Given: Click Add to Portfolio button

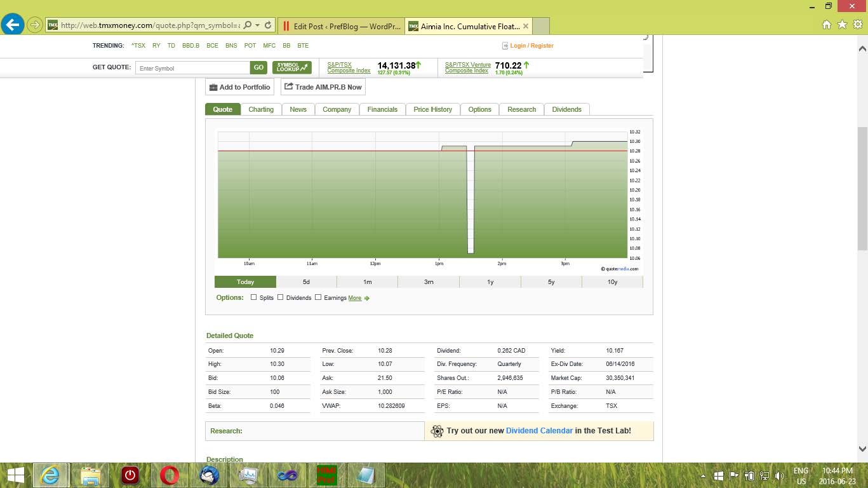Looking at the screenshot, I should [x=239, y=87].
